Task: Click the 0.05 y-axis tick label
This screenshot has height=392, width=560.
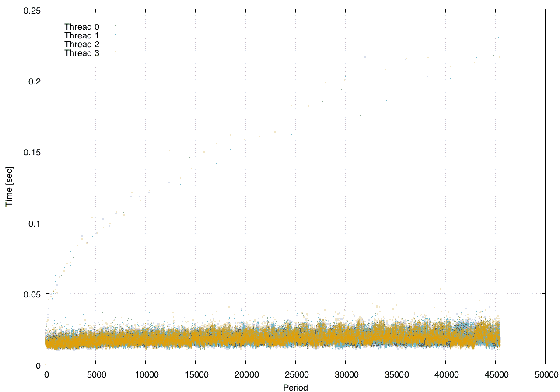Action: tap(31, 294)
